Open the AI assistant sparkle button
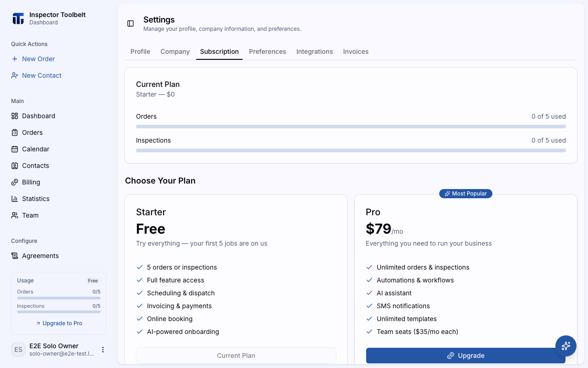This screenshot has width=588, height=368. 566,346
